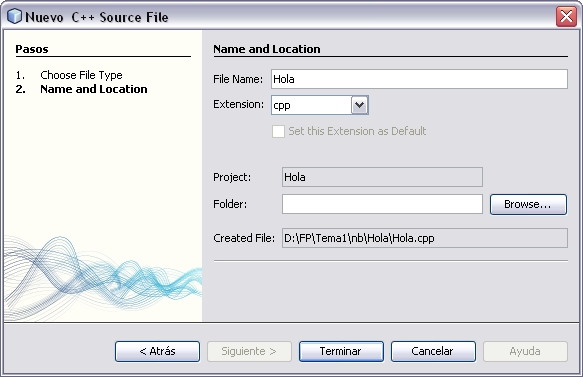Viewport: 583px width, 377px height.
Task: Click the Pasos heading in the sidebar
Action: point(32,49)
